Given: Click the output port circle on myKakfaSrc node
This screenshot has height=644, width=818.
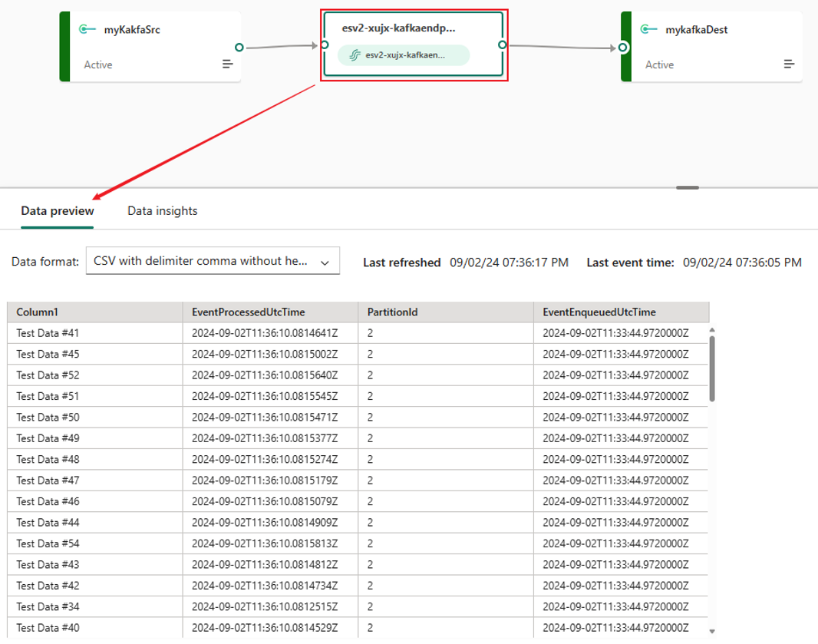Looking at the screenshot, I should (239, 47).
